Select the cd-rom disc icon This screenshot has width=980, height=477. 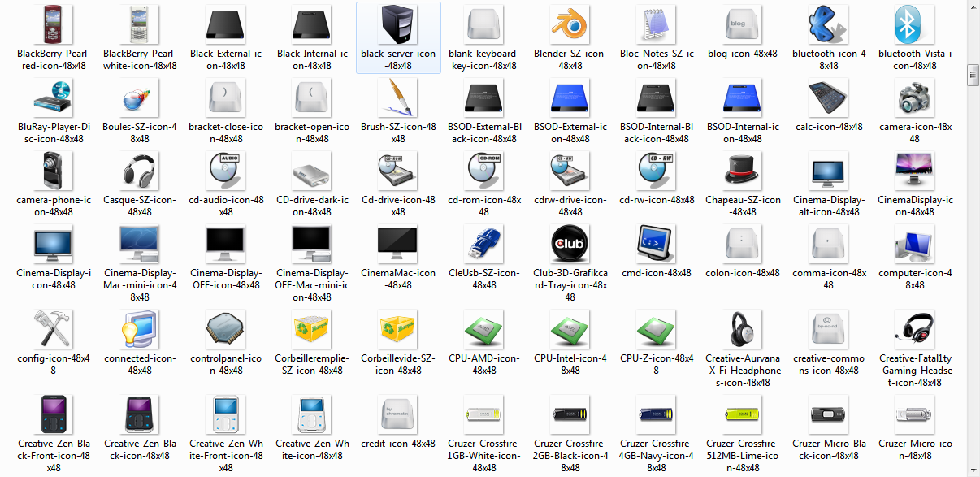coord(484,171)
